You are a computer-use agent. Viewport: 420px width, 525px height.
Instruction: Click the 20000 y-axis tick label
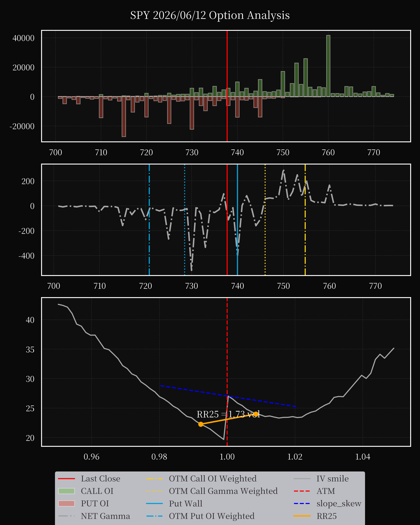click(x=23, y=67)
